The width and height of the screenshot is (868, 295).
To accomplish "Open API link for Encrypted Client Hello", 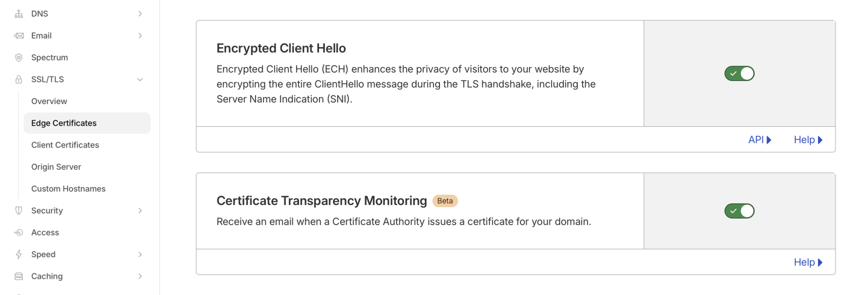I will click(x=759, y=140).
